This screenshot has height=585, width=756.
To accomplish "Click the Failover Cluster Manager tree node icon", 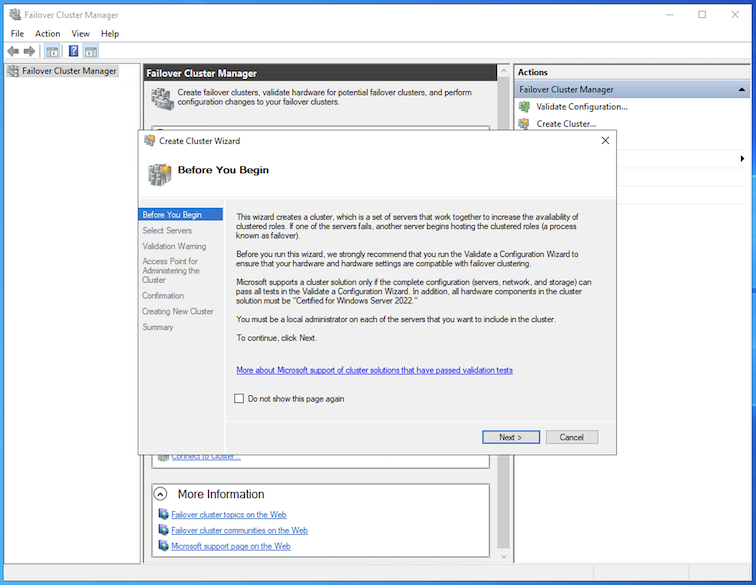I will tap(13, 71).
